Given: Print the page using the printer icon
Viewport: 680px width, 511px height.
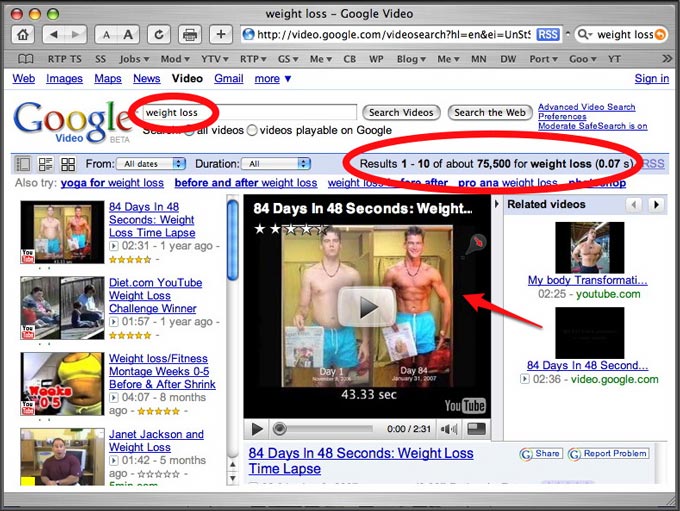Looking at the screenshot, I should [190, 34].
